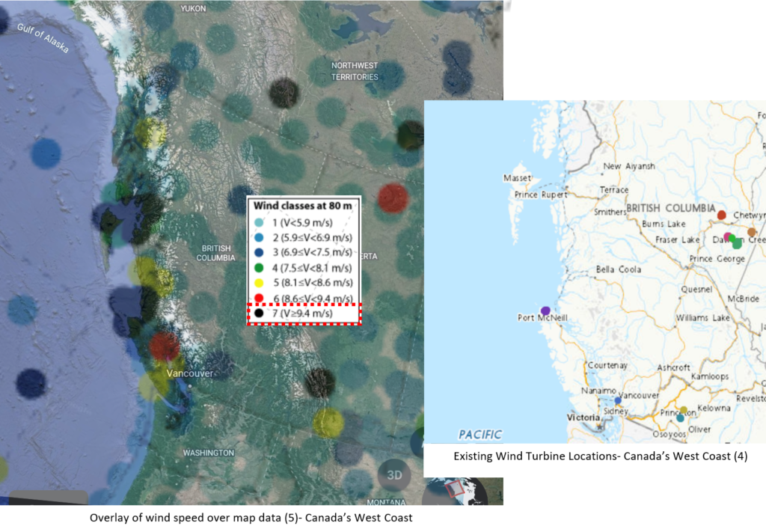This screenshot has width=766, height=532.
Task: Select the Victoria label on the turbine map
Action: [583, 418]
